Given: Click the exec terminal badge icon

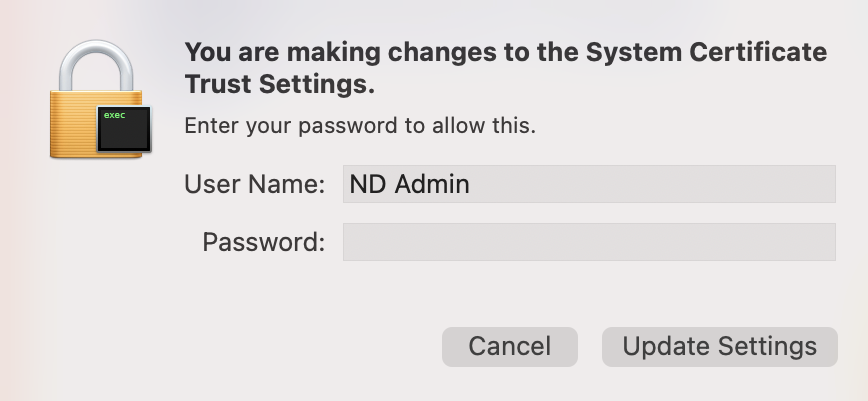Looking at the screenshot, I should point(124,129).
